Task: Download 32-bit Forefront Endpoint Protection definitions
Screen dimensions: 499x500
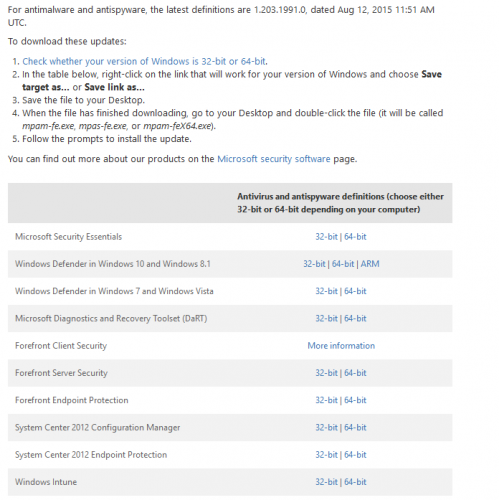Action: (x=326, y=400)
